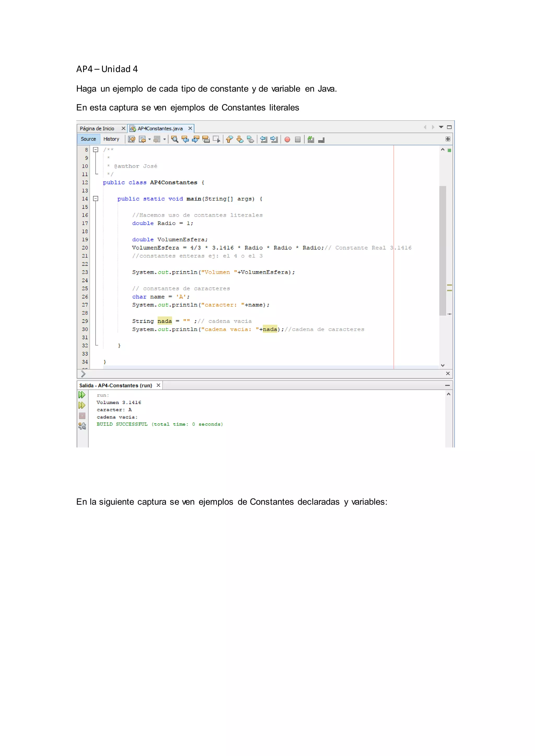Click the Toggle Bookmark icon
Screen dimensions: 535x756
251,139
